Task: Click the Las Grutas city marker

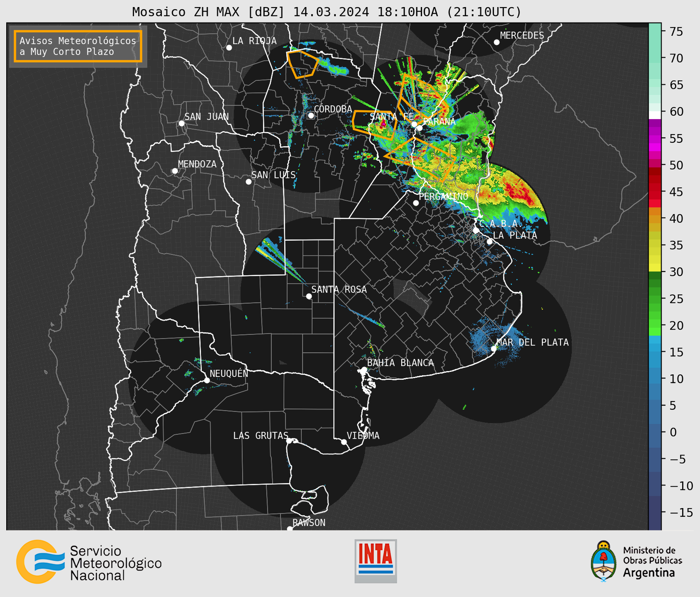Action: coord(289,441)
